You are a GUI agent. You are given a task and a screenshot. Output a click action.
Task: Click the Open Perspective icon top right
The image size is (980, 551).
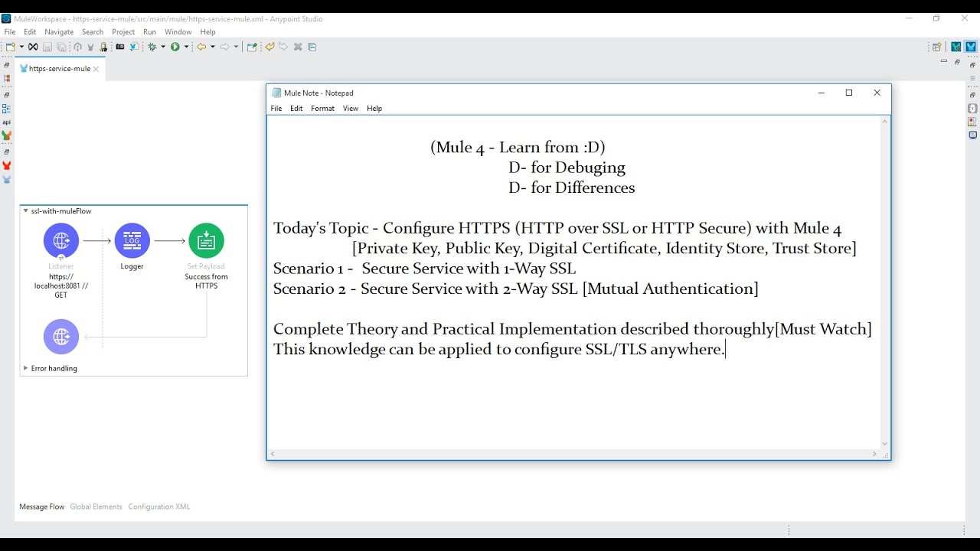tap(936, 47)
